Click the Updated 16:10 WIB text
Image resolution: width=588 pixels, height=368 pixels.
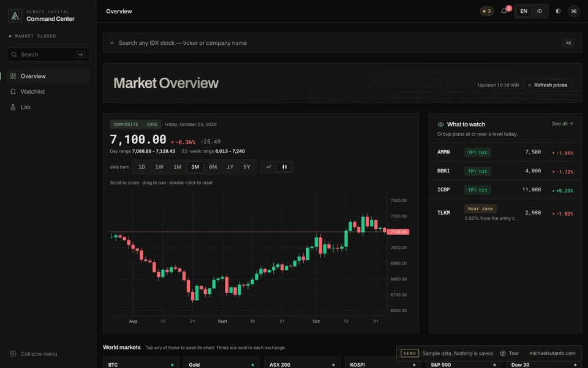(x=499, y=85)
